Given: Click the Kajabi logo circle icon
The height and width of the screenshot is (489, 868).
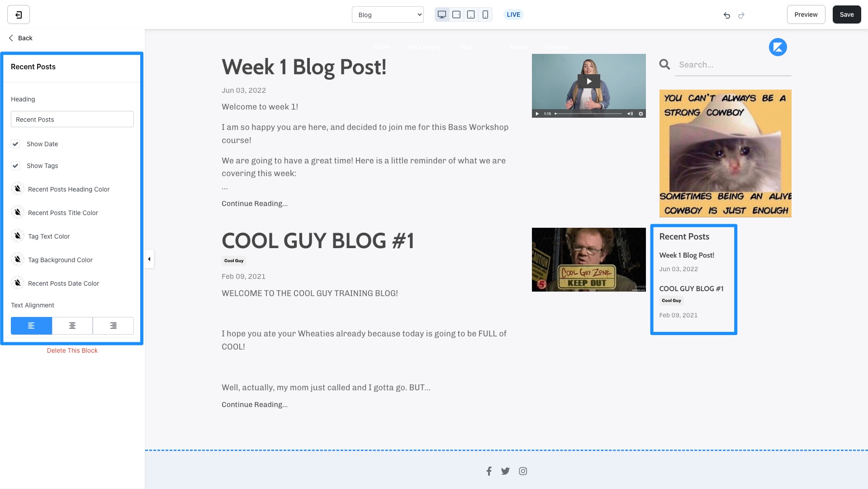Looking at the screenshot, I should pyautogui.click(x=778, y=47).
